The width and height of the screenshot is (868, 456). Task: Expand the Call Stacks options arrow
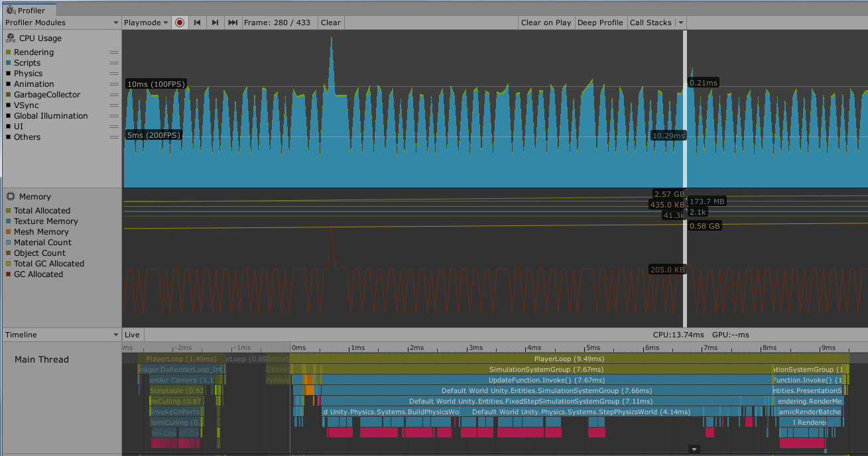tap(680, 23)
